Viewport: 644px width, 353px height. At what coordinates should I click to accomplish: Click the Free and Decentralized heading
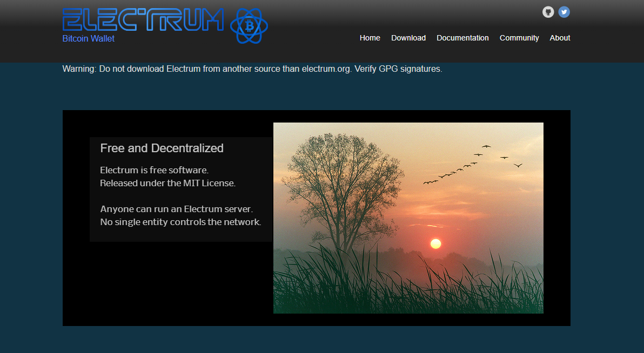[x=162, y=148]
